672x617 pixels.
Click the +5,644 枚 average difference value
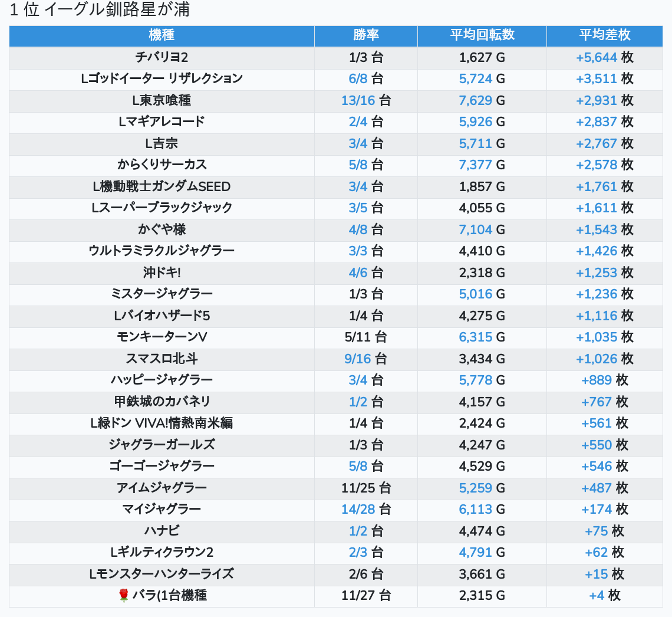[x=605, y=57]
